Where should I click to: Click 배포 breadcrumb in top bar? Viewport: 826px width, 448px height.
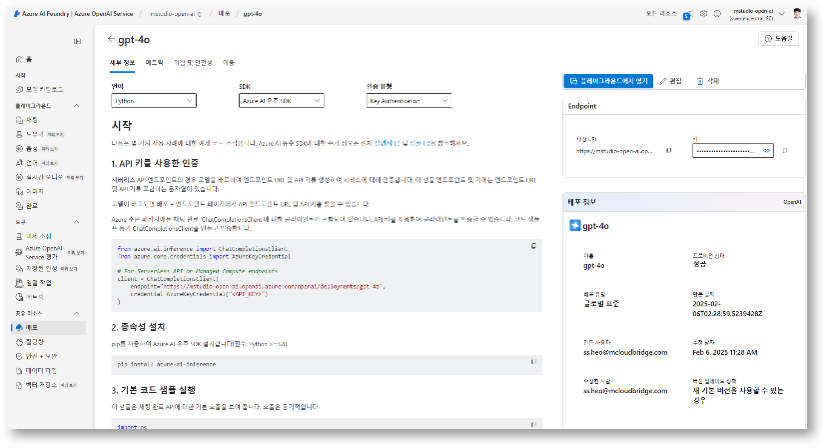(224, 14)
